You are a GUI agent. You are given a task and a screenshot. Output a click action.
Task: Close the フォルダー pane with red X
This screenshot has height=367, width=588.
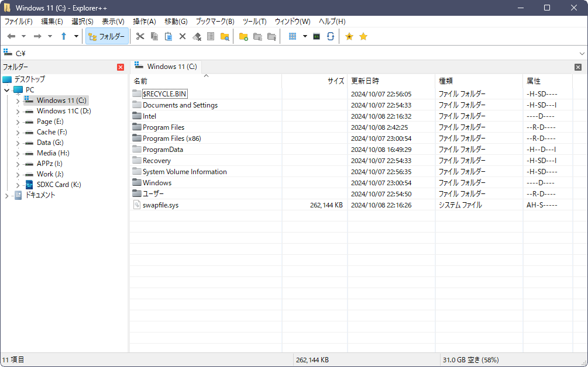tap(121, 67)
